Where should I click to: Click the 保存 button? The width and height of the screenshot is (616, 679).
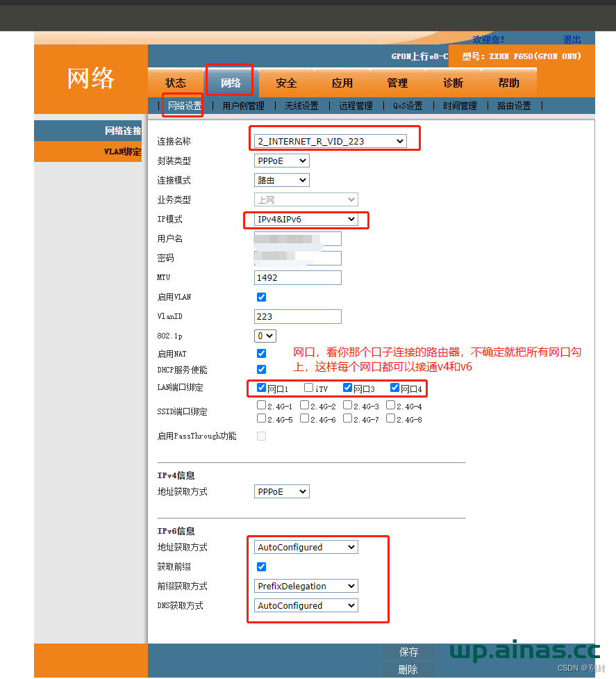coord(408,652)
